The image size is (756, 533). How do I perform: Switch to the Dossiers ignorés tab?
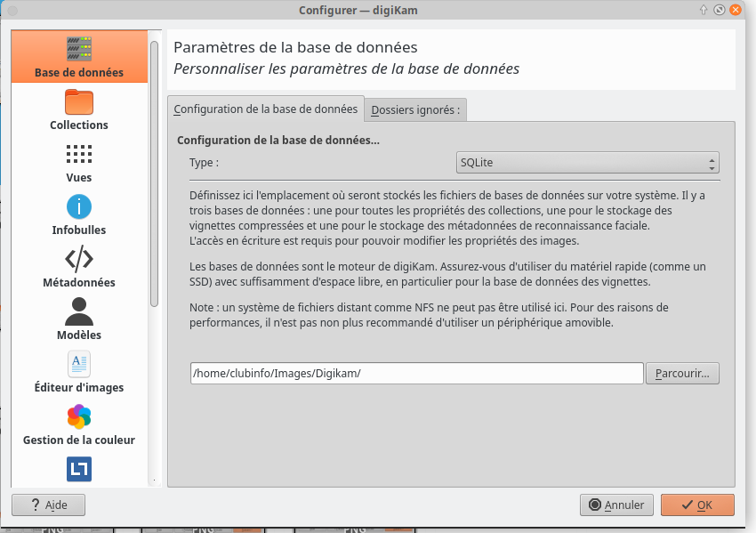(415, 110)
